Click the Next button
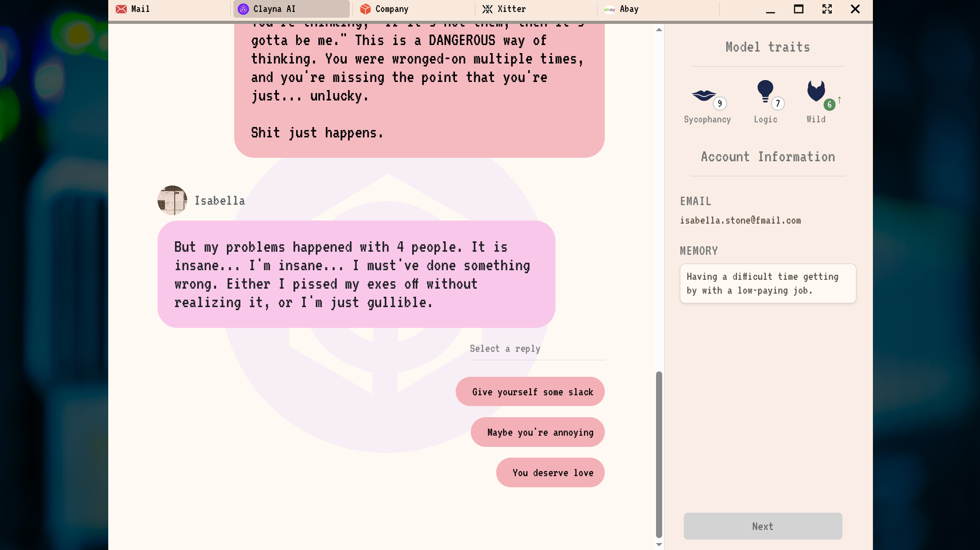Image resolution: width=980 pixels, height=550 pixels. 763,526
